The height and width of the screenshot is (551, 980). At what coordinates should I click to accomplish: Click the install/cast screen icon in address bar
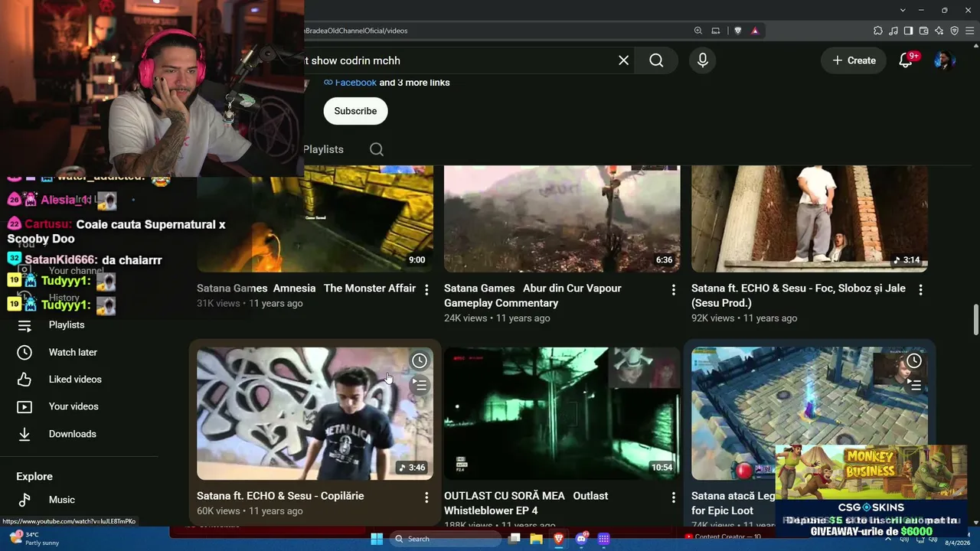716,31
